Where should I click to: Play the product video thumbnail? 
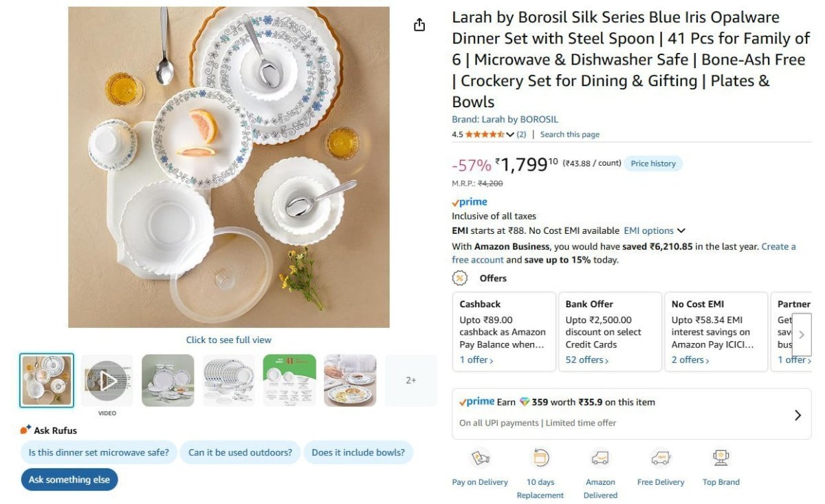coord(107,379)
